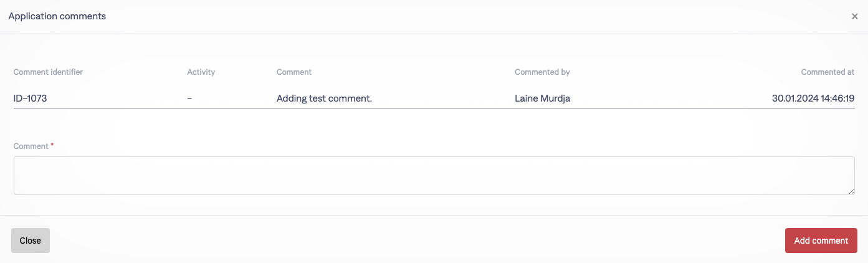
Task: Select the commenter name Laine Murdja
Action: 542,98
